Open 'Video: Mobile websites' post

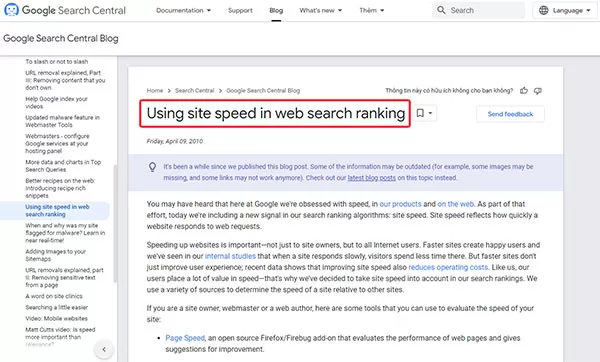point(56,318)
